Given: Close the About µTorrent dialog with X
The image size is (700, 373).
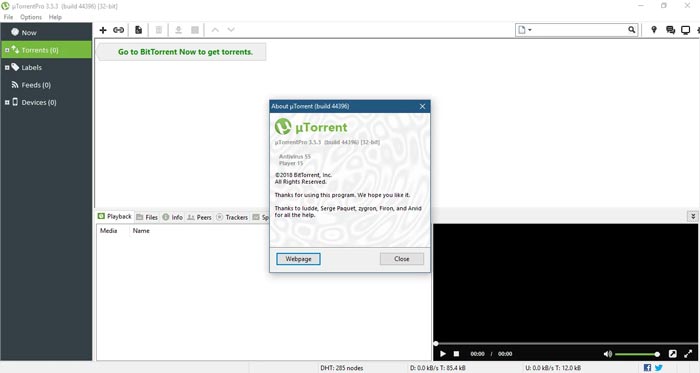Looking at the screenshot, I should coord(422,106).
